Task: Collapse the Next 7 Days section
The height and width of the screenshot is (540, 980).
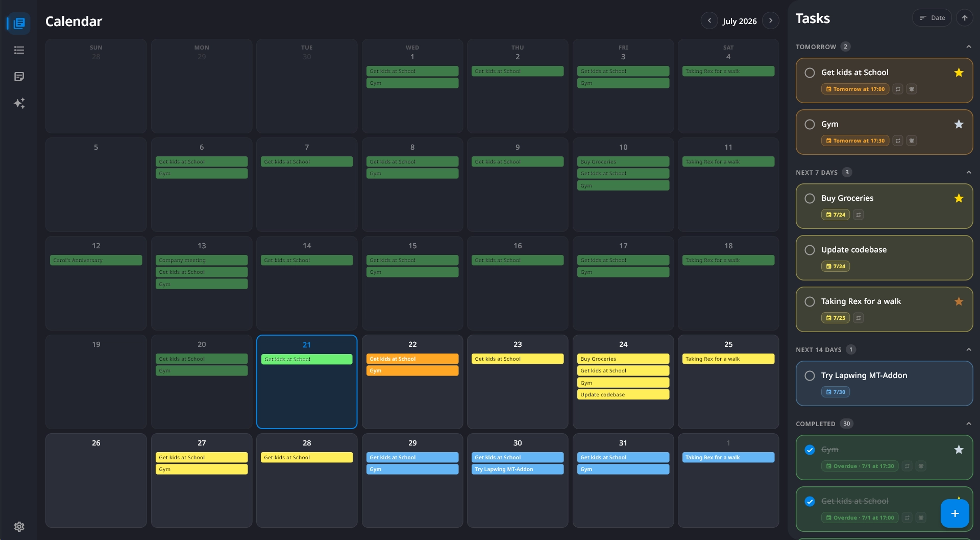Action: [968, 172]
